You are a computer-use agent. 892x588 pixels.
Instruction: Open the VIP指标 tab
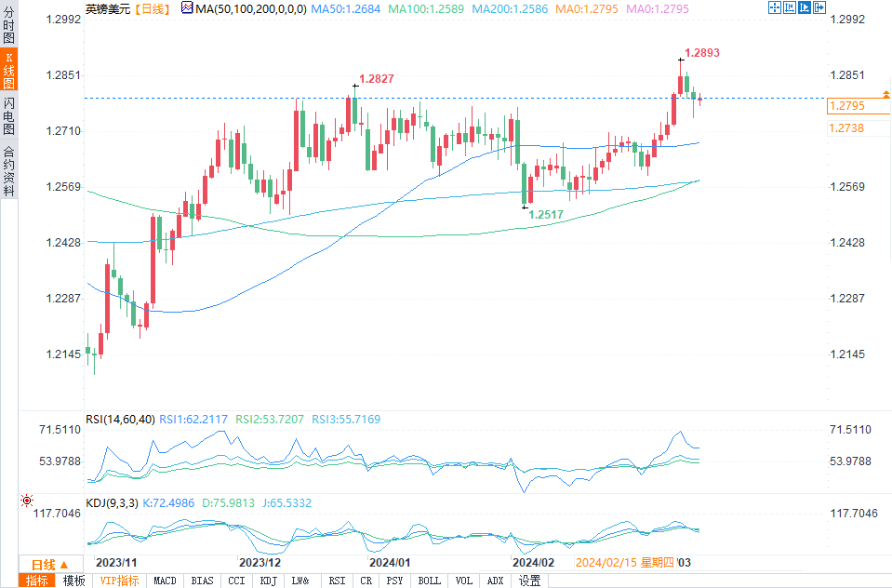[x=119, y=581]
